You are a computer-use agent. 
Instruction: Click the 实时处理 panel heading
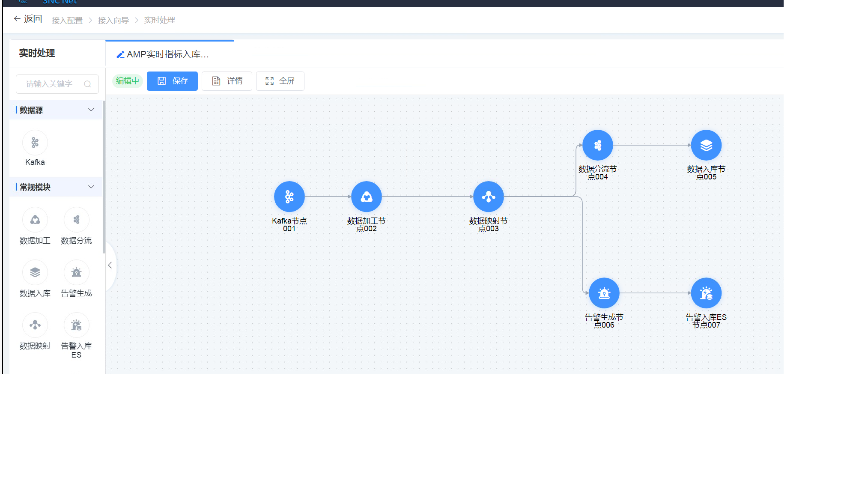click(x=37, y=53)
